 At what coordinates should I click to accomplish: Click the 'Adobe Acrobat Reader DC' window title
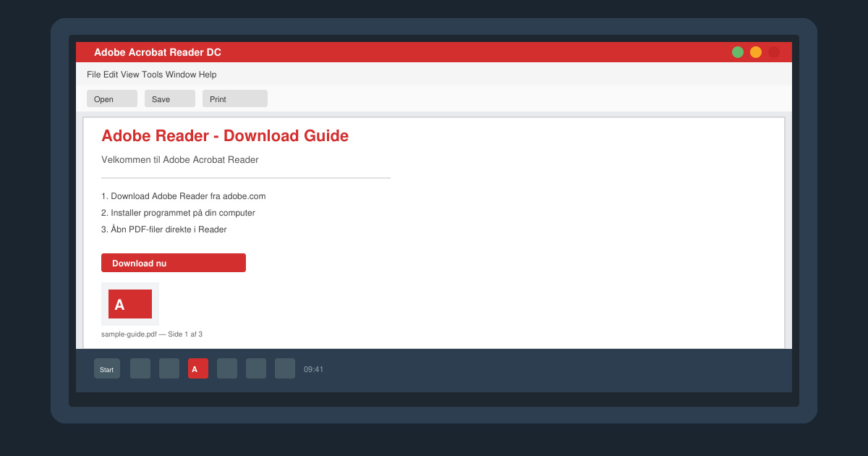click(158, 52)
